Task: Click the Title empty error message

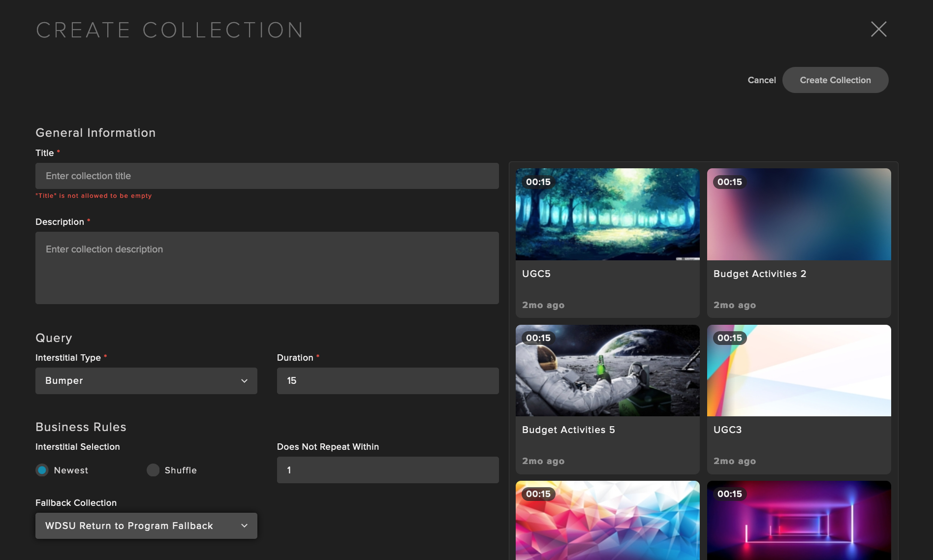Action: point(93,196)
